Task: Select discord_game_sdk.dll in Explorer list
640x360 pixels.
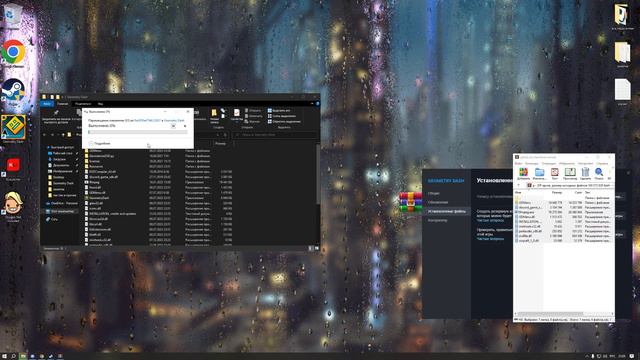Action: pyautogui.click(x=101, y=177)
